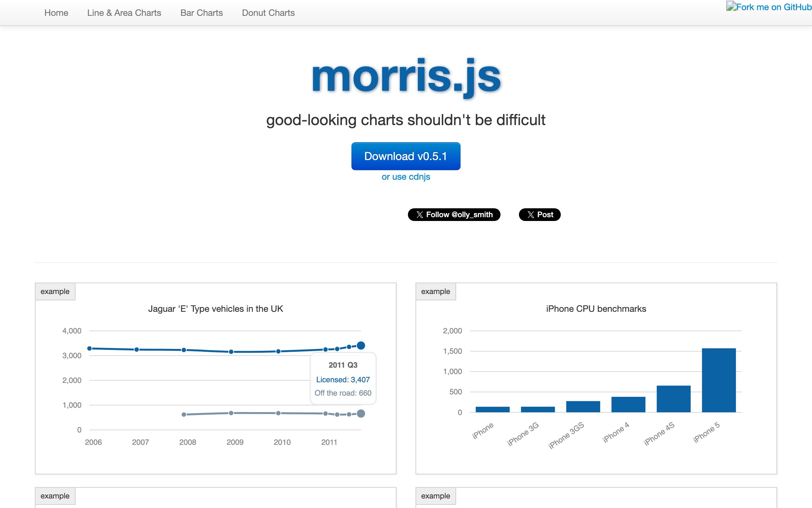
Task: Click the enlarged Licensed line end point
Action: coord(361,345)
